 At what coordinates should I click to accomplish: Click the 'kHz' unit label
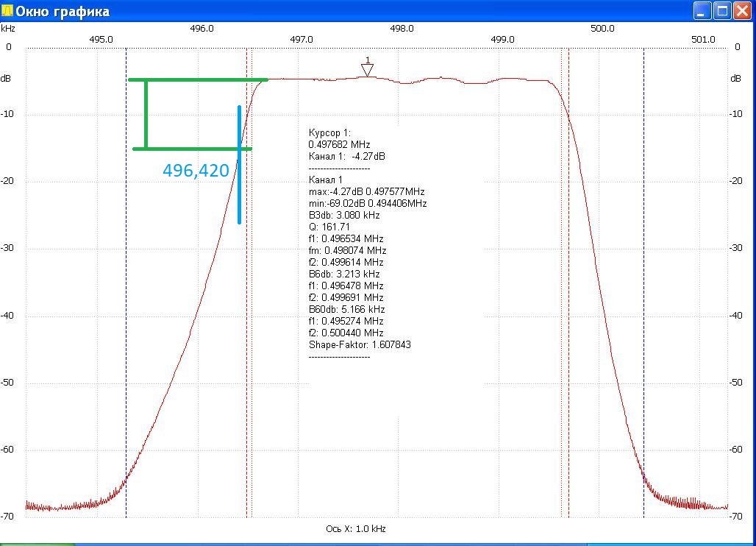(x=8, y=29)
